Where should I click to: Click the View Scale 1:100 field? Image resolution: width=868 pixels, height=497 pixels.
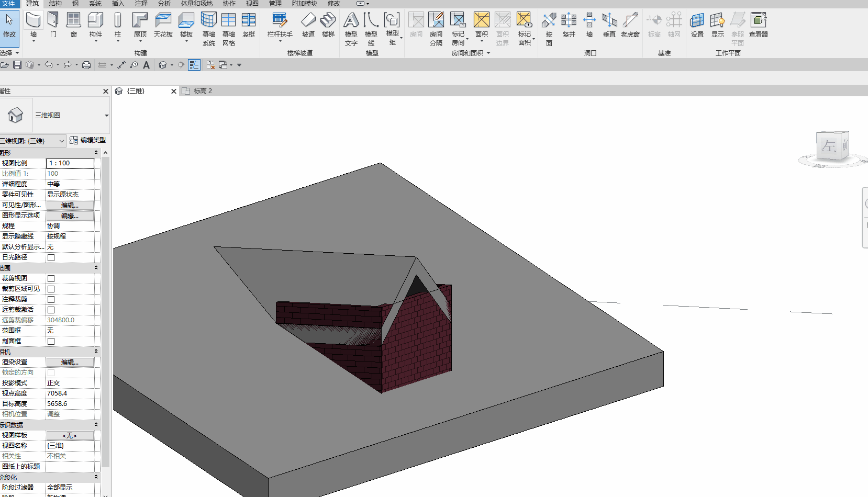[x=70, y=163]
